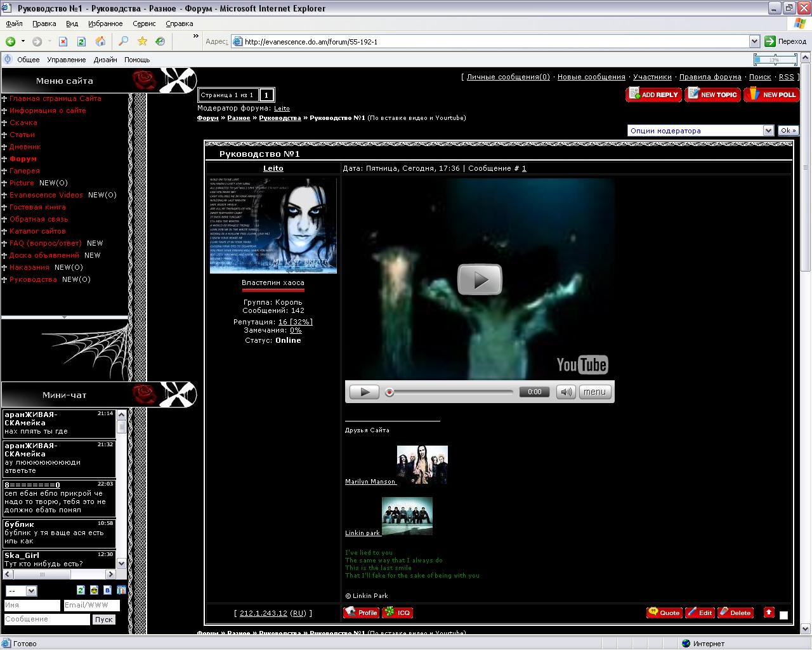Open Leito's Profile button

pyautogui.click(x=361, y=613)
